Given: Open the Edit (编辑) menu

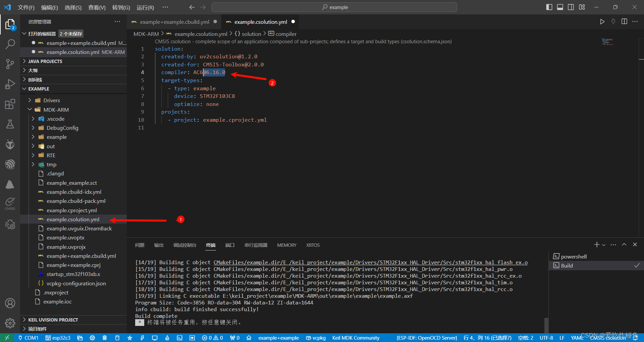Looking at the screenshot, I should pyautogui.click(x=50, y=7).
